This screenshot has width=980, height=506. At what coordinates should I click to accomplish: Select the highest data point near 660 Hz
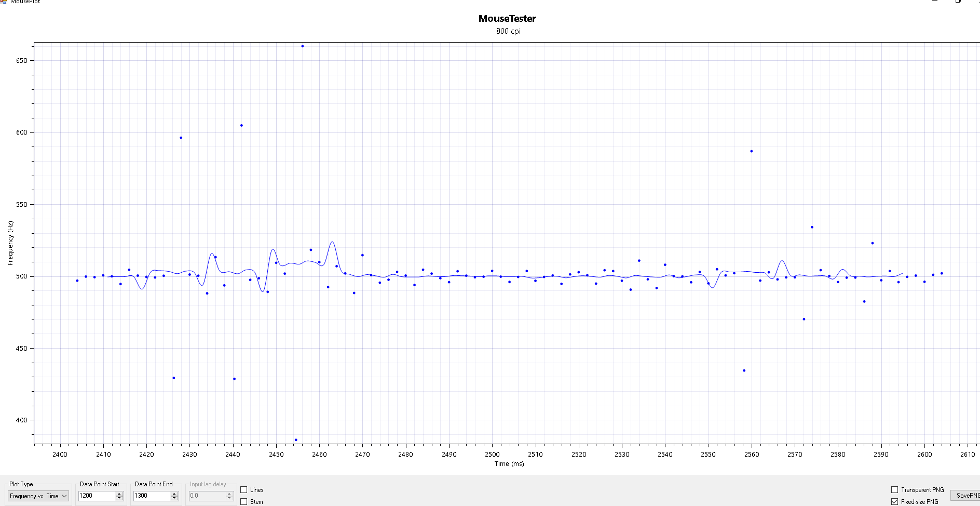point(303,46)
